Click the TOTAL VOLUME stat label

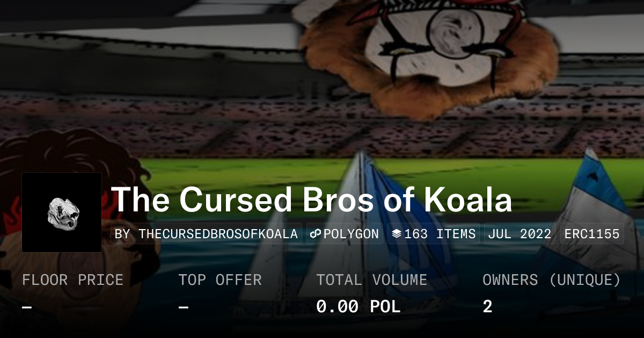coord(371,280)
